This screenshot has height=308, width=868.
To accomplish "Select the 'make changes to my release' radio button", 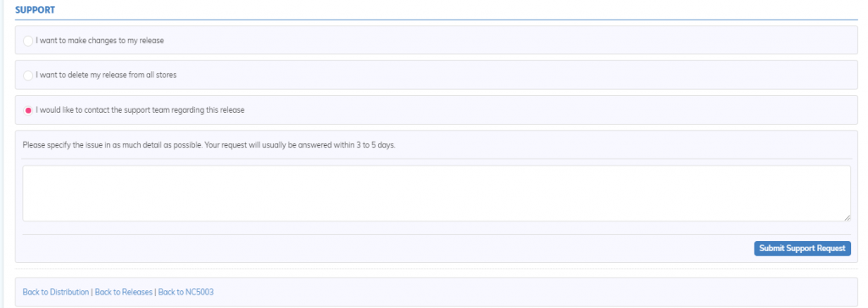I will (28, 41).
